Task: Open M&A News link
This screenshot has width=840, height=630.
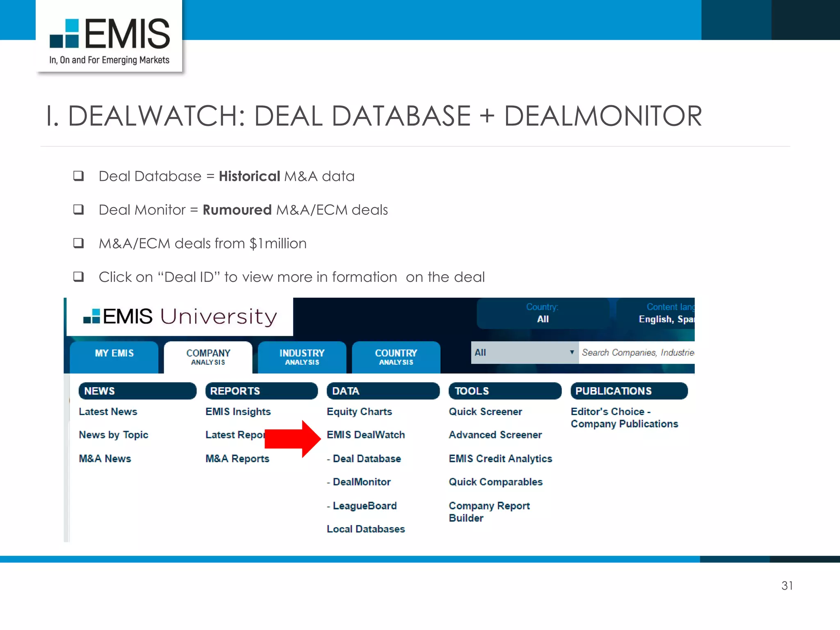Action: pos(105,459)
